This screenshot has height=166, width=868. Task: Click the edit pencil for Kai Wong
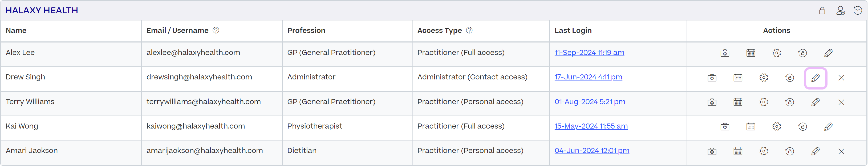[828, 126]
